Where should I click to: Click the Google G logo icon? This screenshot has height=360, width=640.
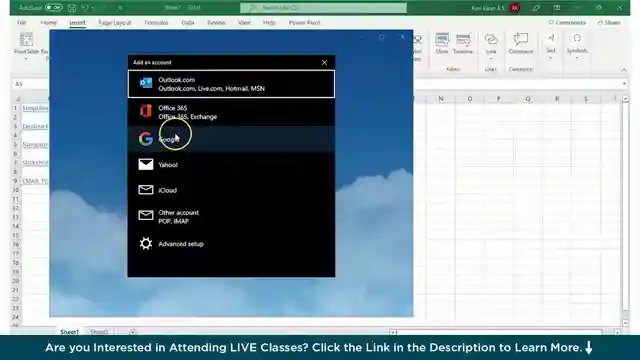click(146, 139)
